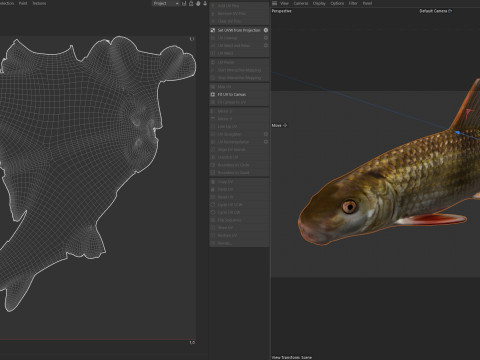The height and width of the screenshot is (360, 480).
Task: Open the viewport Cameras menu
Action: tap(301, 3)
